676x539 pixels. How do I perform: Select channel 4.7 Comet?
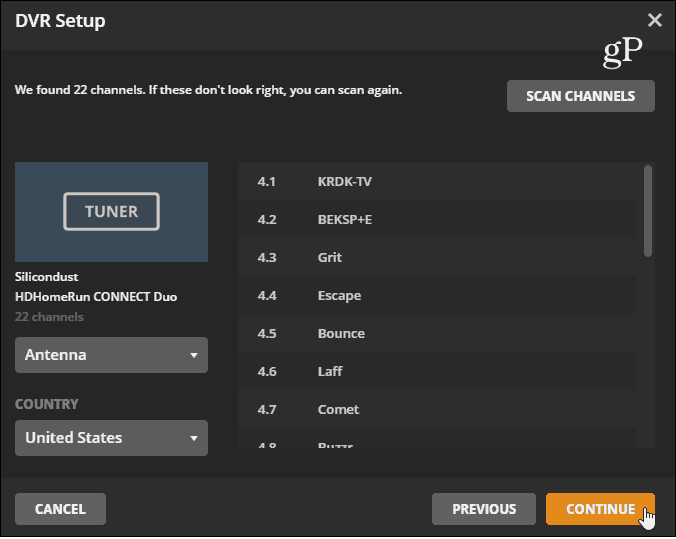click(437, 409)
